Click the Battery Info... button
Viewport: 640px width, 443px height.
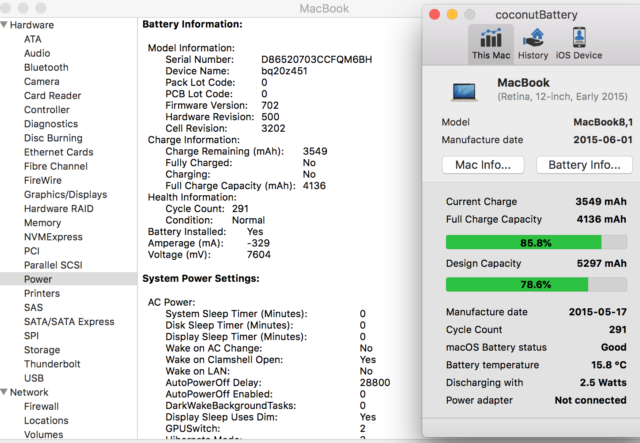[x=584, y=165]
